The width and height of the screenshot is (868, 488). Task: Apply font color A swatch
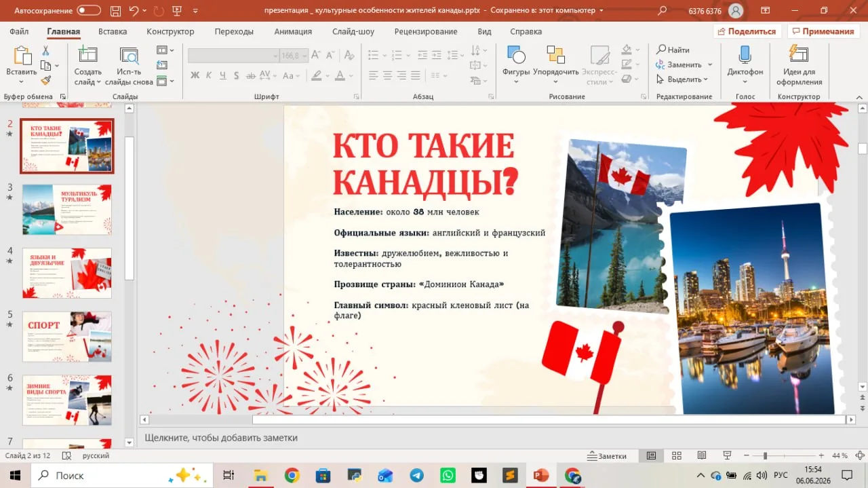click(340, 75)
